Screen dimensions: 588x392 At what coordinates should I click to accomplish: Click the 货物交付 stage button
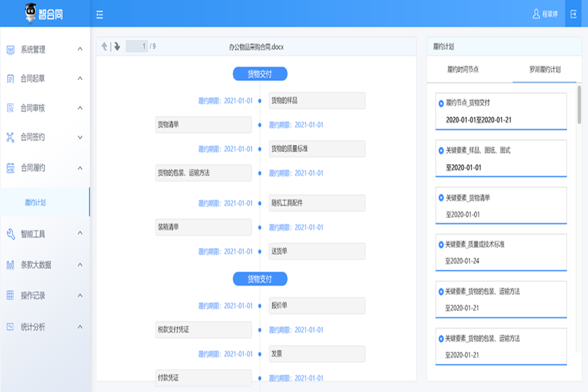pos(260,74)
